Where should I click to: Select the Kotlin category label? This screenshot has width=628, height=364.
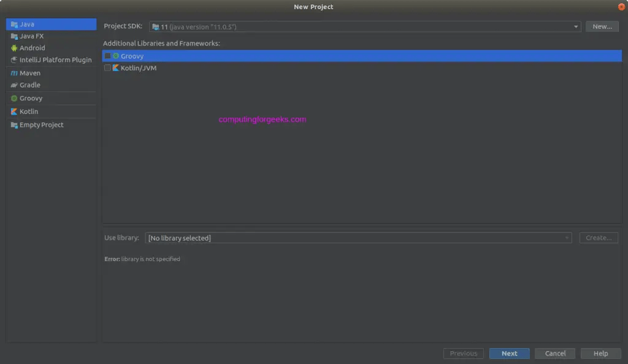pos(29,112)
